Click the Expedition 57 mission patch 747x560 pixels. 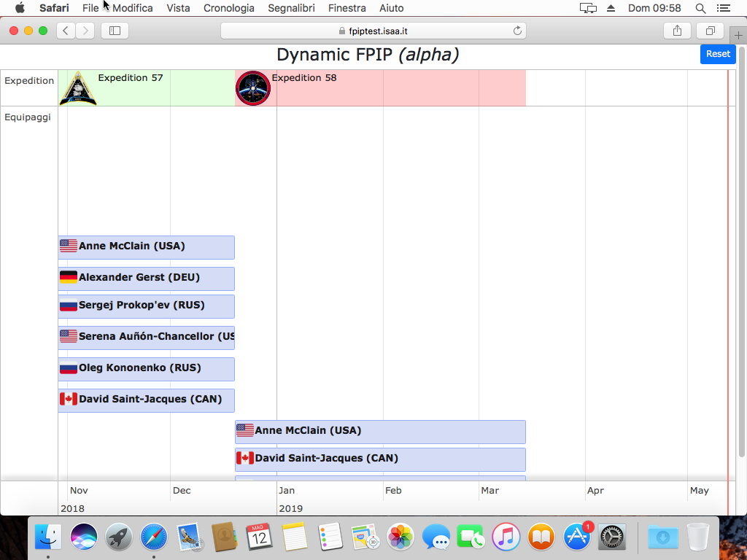[78, 88]
